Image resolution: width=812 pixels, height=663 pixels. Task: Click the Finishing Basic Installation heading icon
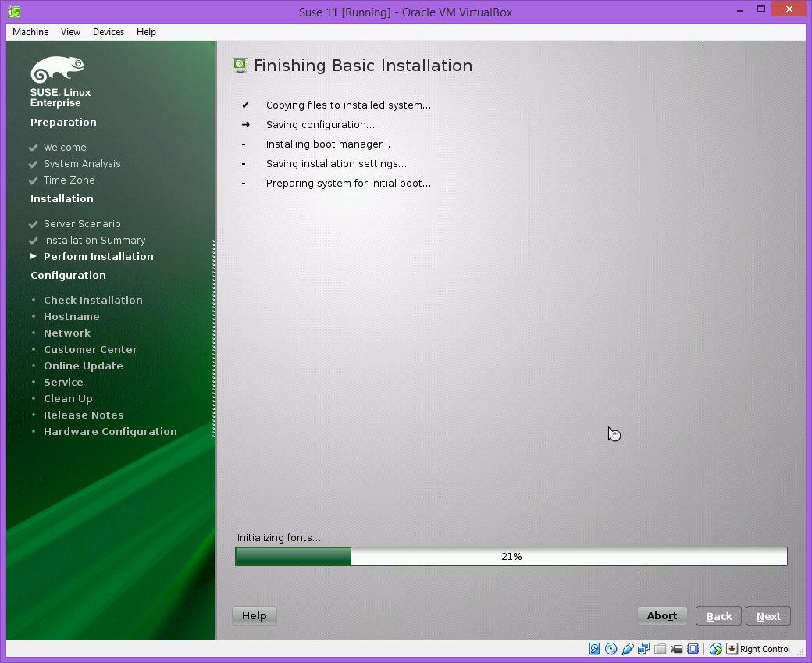(x=240, y=66)
